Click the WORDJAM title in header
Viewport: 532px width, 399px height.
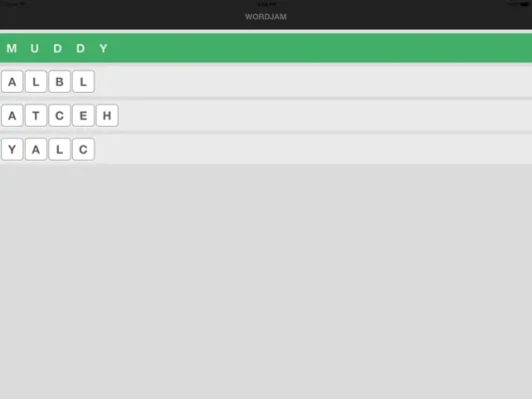(x=266, y=17)
